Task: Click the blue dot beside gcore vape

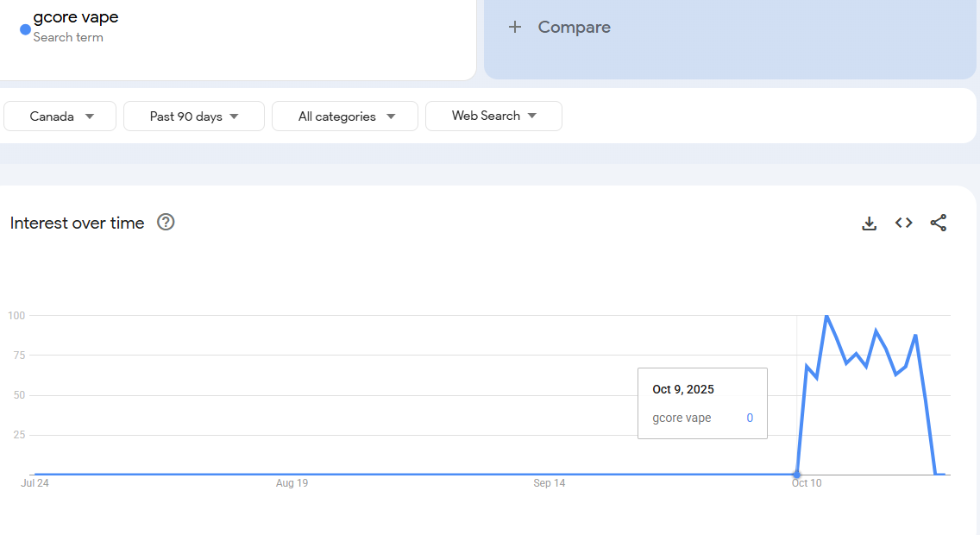Action: (25, 29)
